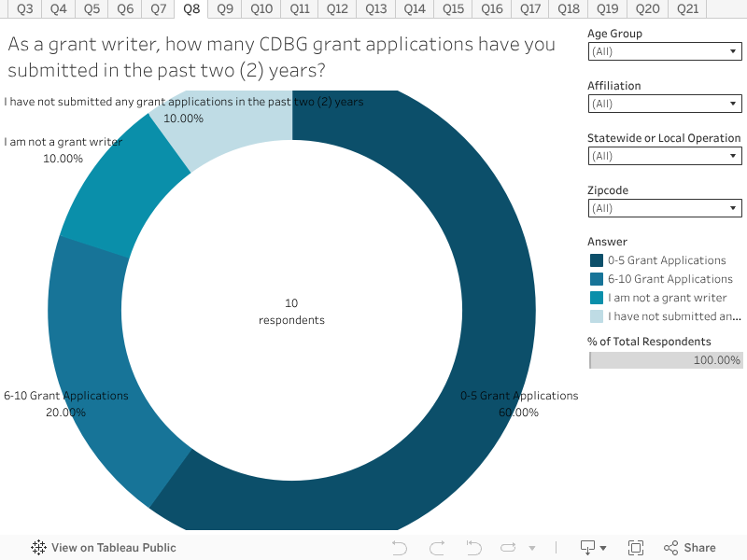
Task: Switch to the Q10 tab
Action: coord(261,8)
